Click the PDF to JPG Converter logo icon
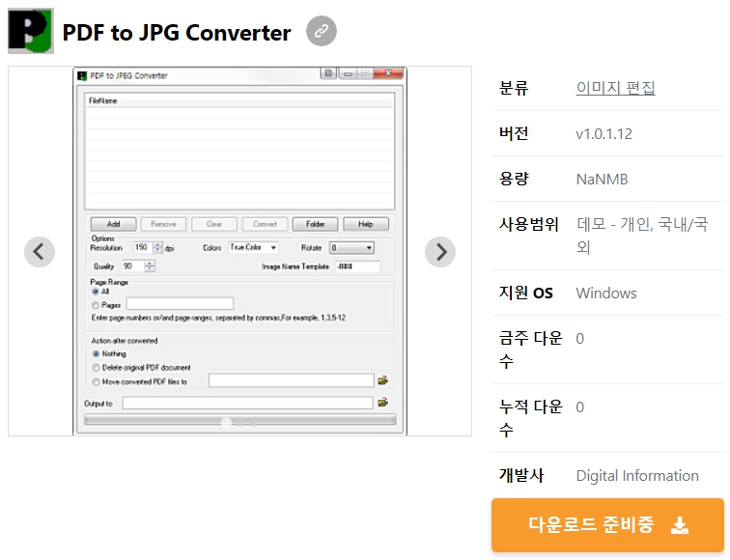The width and height of the screenshot is (730, 560). click(x=31, y=31)
